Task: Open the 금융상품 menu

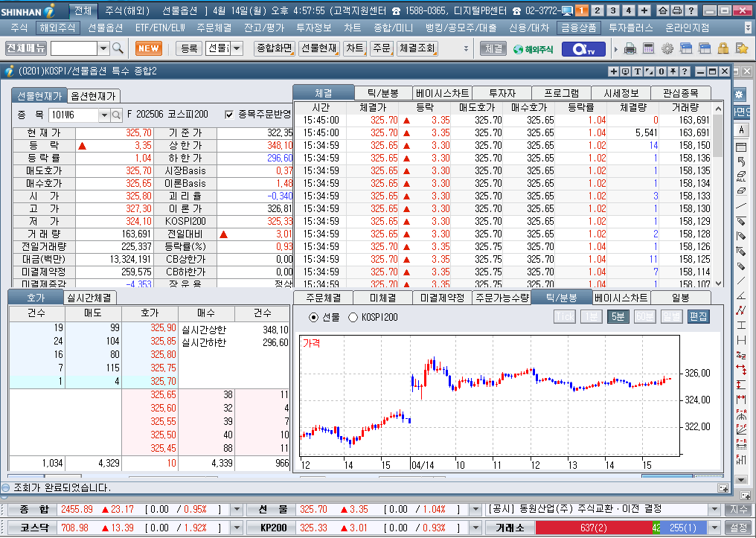Action: (579, 28)
